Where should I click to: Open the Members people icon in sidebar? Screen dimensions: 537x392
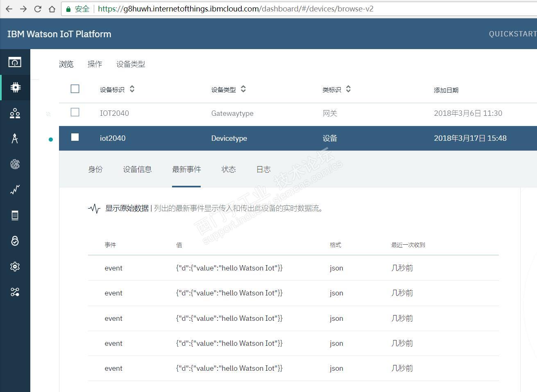[15, 113]
